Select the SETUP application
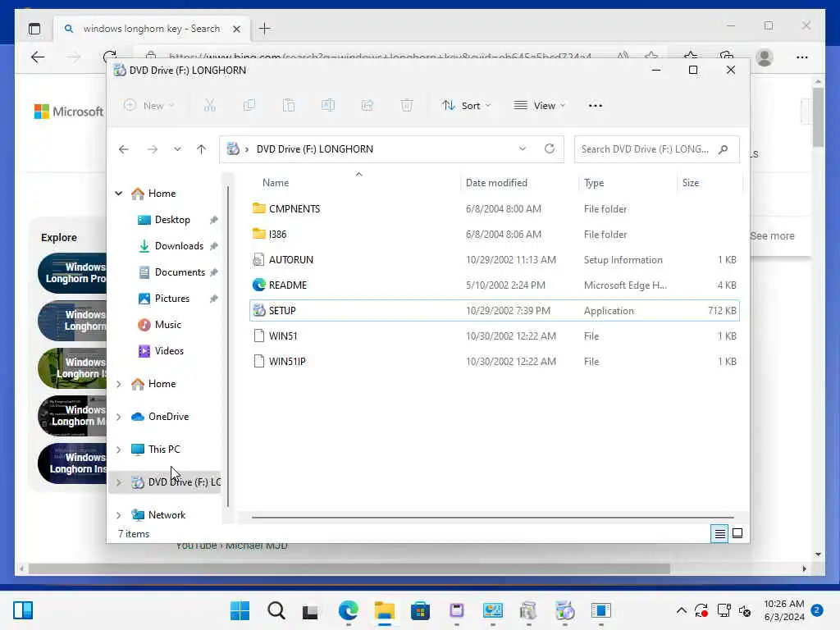This screenshot has width=840, height=630. [494, 311]
